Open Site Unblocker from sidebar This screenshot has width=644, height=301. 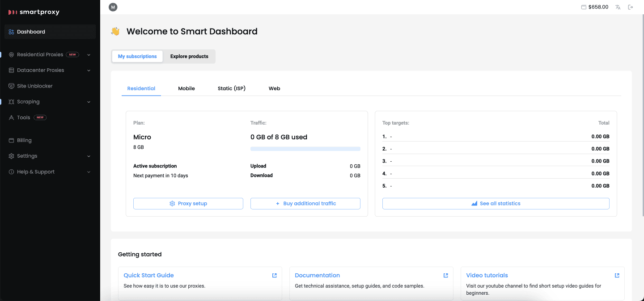34,86
